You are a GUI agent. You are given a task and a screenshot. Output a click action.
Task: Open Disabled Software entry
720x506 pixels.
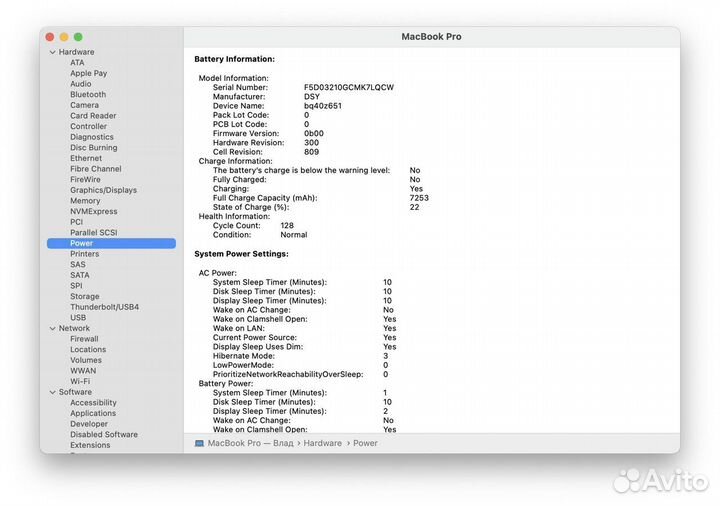click(104, 434)
